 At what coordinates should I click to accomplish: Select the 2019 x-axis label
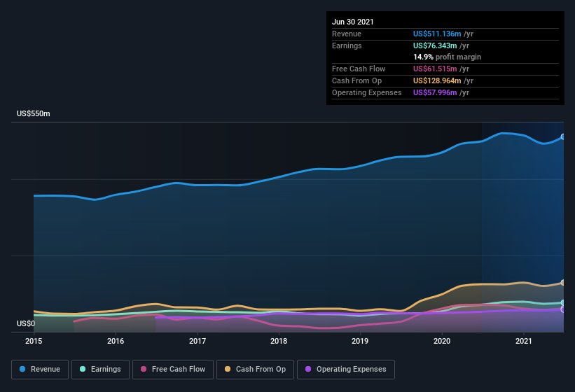[360, 341]
